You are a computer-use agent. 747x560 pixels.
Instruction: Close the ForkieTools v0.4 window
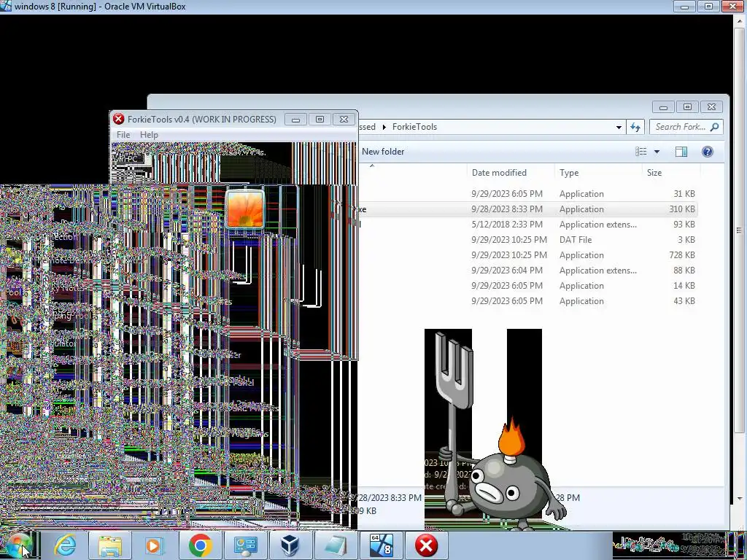pyautogui.click(x=344, y=119)
